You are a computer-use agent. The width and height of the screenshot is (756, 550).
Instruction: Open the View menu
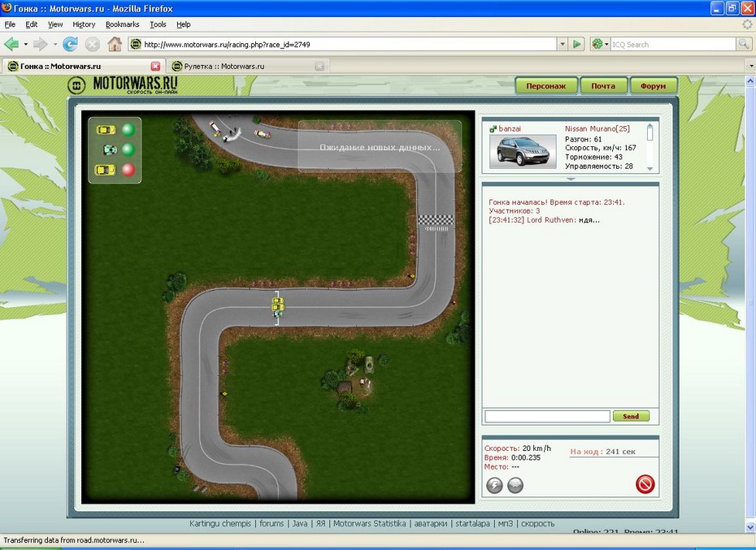pyautogui.click(x=55, y=24)
